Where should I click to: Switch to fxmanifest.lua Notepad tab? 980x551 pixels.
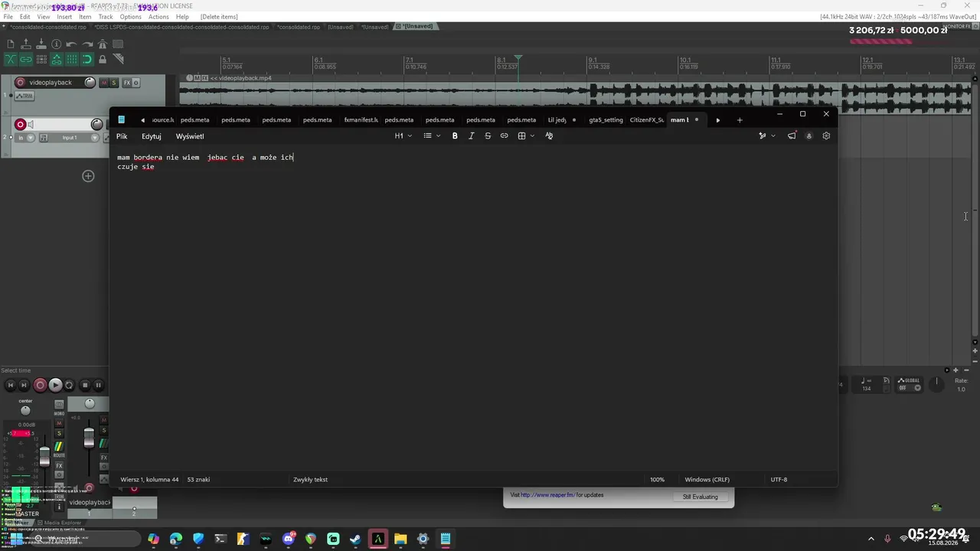(x=361, y=119)
